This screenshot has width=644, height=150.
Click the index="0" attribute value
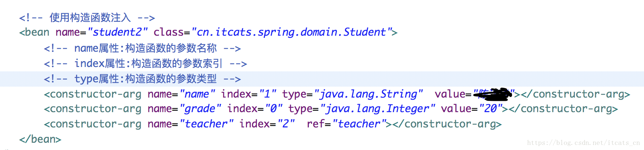pyautogui.click(x=274, y=109)
